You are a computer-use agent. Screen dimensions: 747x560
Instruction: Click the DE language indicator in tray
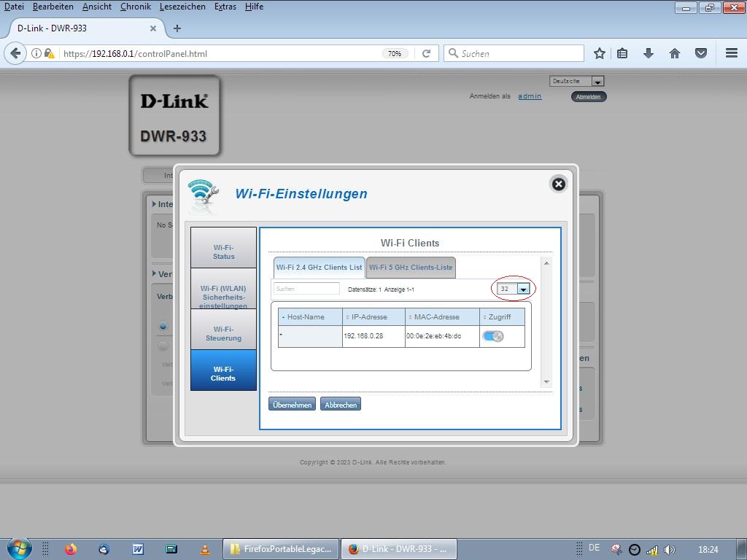click(x=594, y=548)
